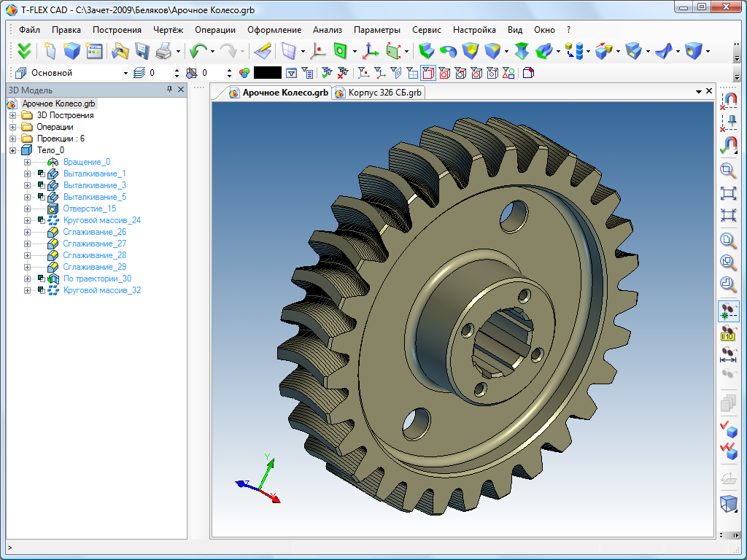Click the green double-chevron toolbar icon
This screenshot has height=560, width=747.
pyautogui.click(x=25, y=51)
